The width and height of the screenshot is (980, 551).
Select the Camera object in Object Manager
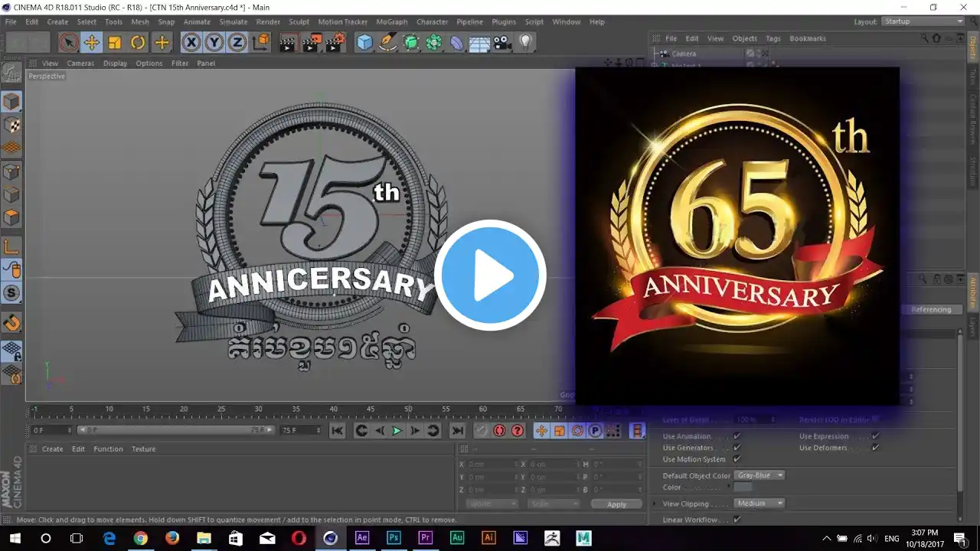pos(684,54)
